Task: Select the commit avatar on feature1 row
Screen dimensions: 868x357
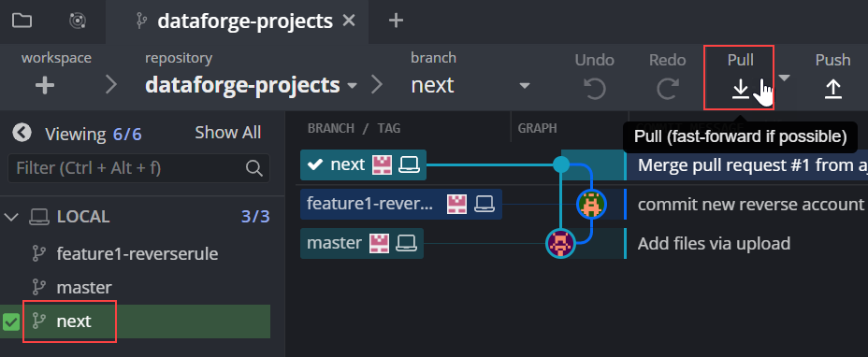Action: click(x=591, y=205)
